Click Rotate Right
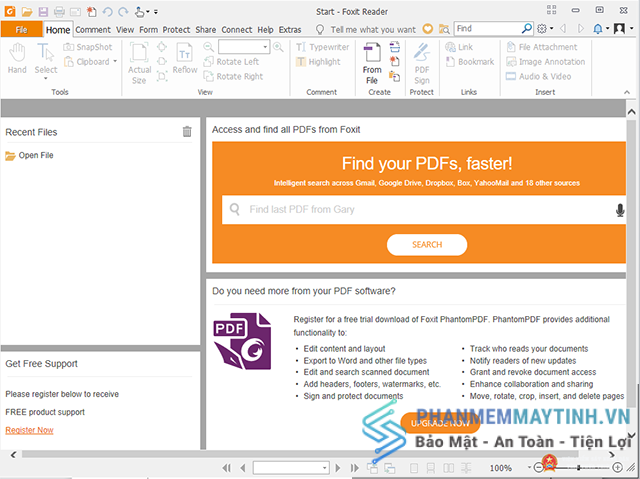 click(233, 76)
